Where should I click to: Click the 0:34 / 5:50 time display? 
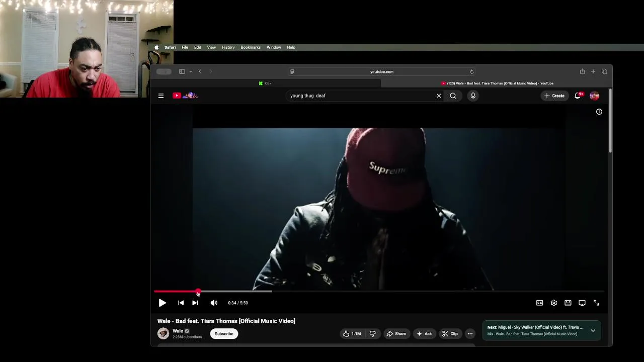click(238, 303)
